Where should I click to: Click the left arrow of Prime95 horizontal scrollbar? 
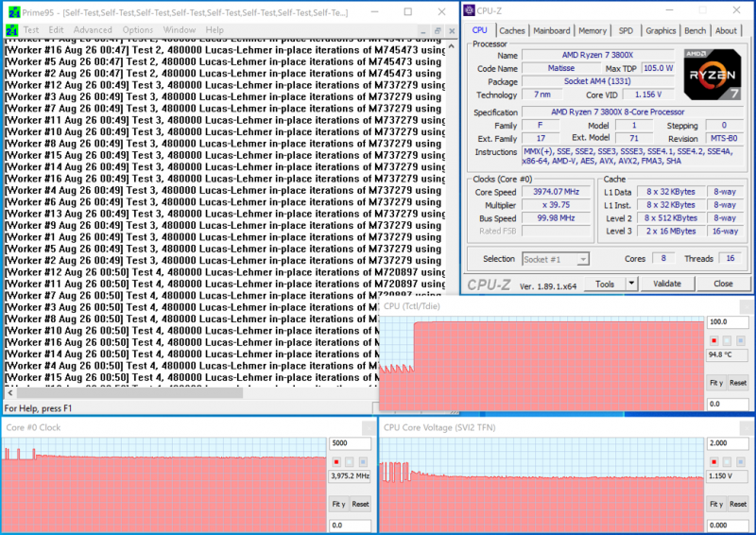[10, 392]
